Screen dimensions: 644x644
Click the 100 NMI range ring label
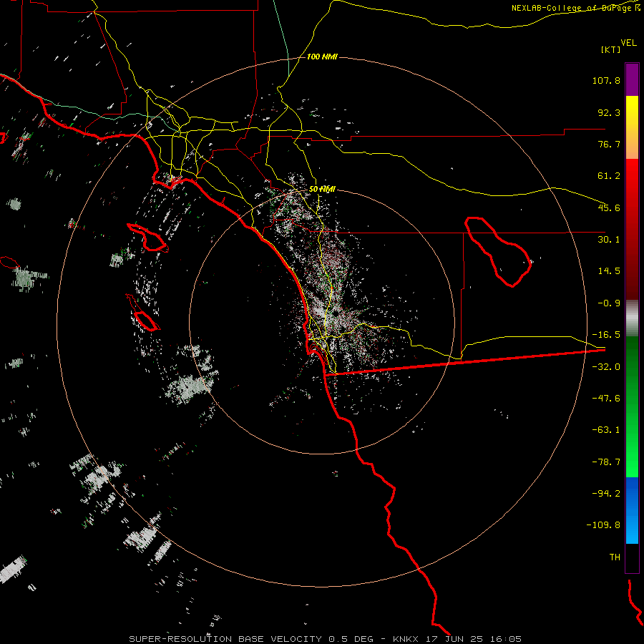322,57
